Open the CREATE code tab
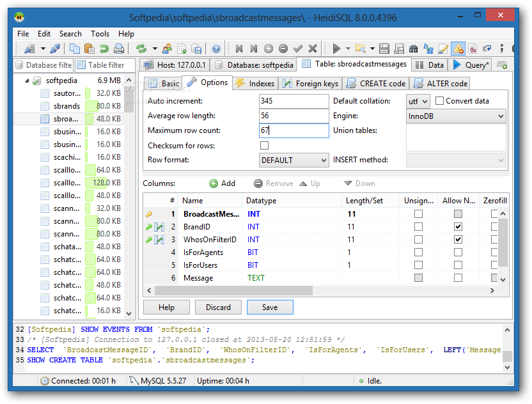 tap(376, 84)
